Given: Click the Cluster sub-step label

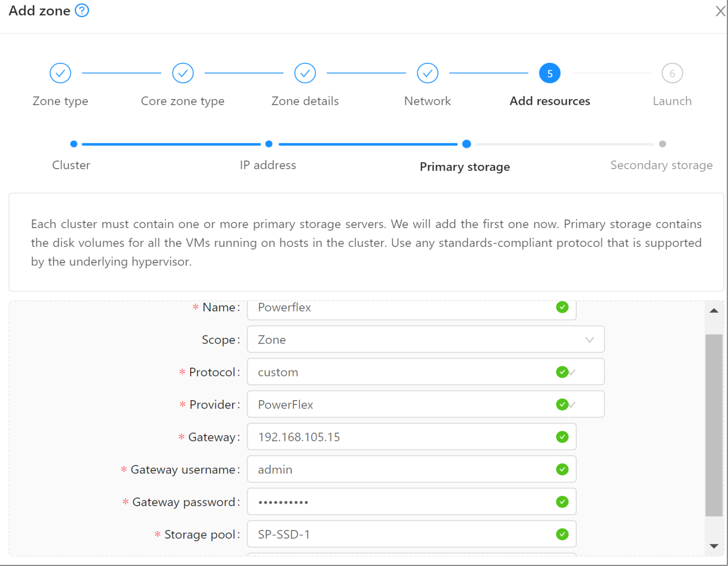Looking at the screenshot, I should [x=71, y=165].
